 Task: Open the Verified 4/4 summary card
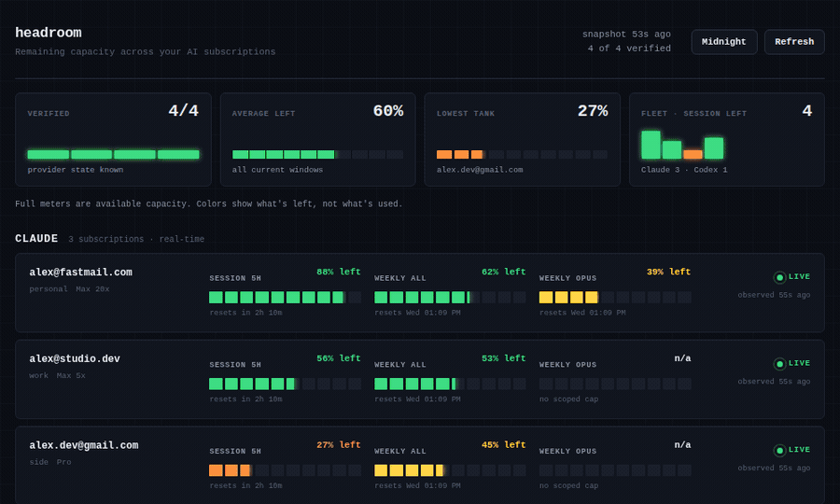point(113,139)
